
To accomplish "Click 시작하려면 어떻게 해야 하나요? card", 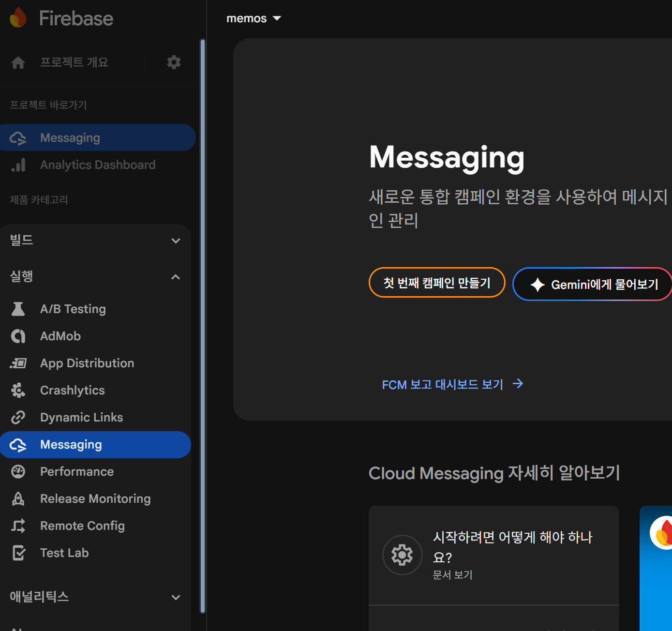I will 494,556.
